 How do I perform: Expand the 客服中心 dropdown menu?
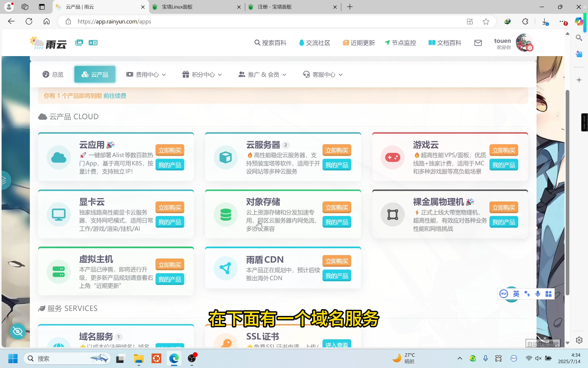pyautogui.click(x=323, y=75)
